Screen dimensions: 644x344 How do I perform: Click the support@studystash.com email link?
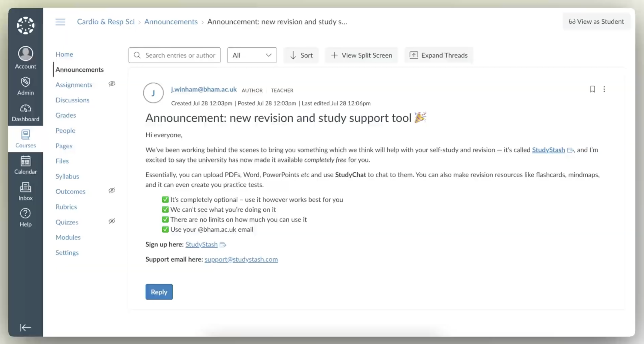[x=241, y=260]
